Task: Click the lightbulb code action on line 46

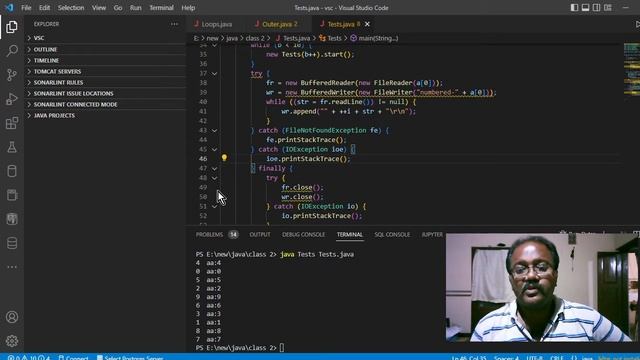Action: point(224,158)
